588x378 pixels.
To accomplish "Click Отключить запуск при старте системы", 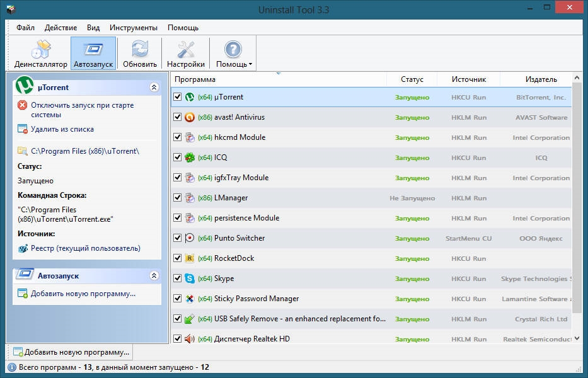I will click(x=82, y=110).
